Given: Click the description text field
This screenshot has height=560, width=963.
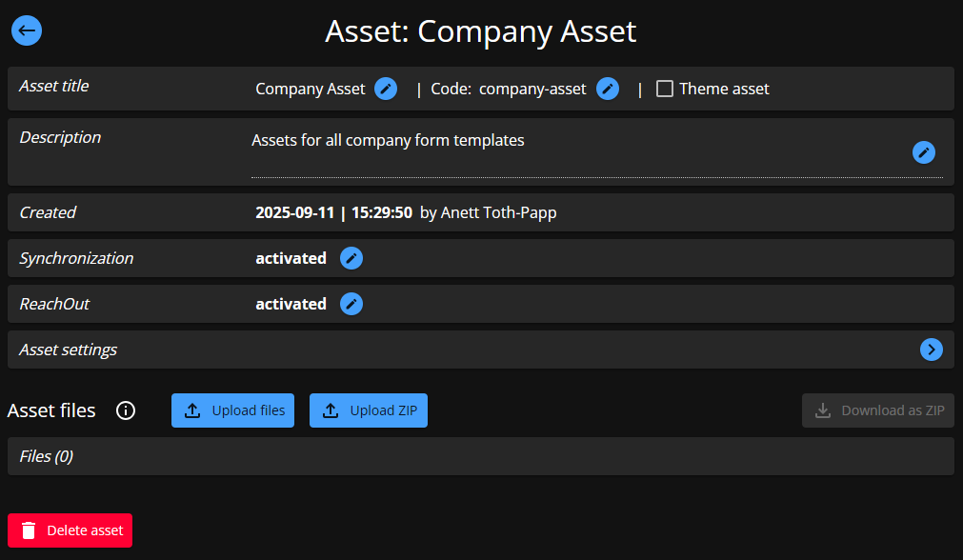Looking at the screenshot, I should 572,152.
